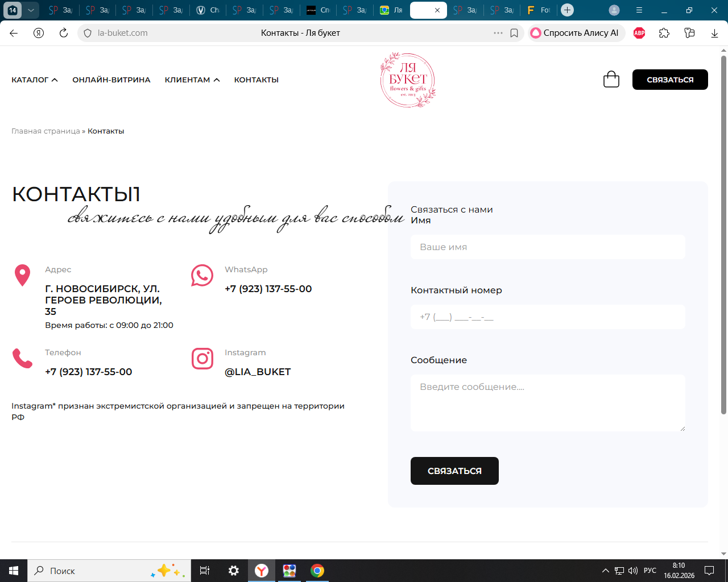Click the WhatsApp chat bubble icon

click(202, 276)
